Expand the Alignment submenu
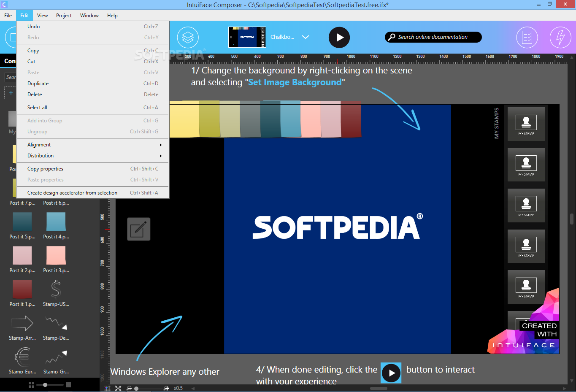This screenshot has height=392, width=576. click(93, 145)
